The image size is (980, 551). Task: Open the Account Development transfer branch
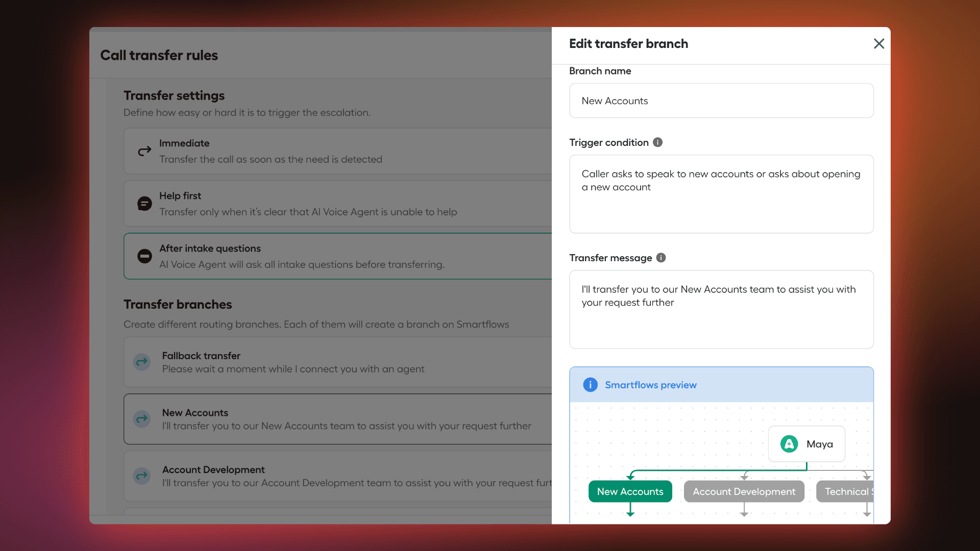(338, 476)
